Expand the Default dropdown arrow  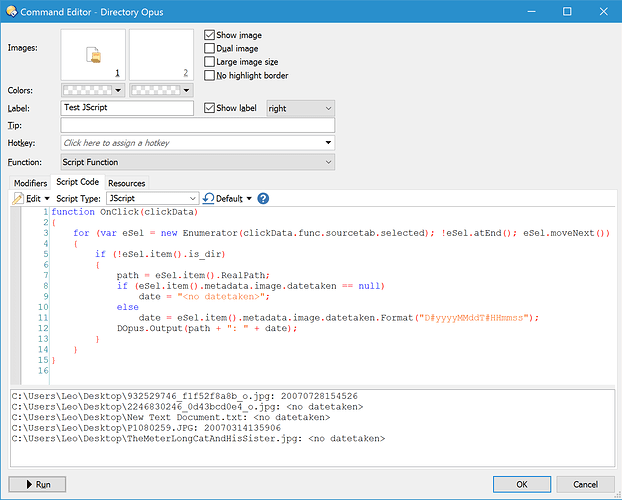(x=249, y=198)
